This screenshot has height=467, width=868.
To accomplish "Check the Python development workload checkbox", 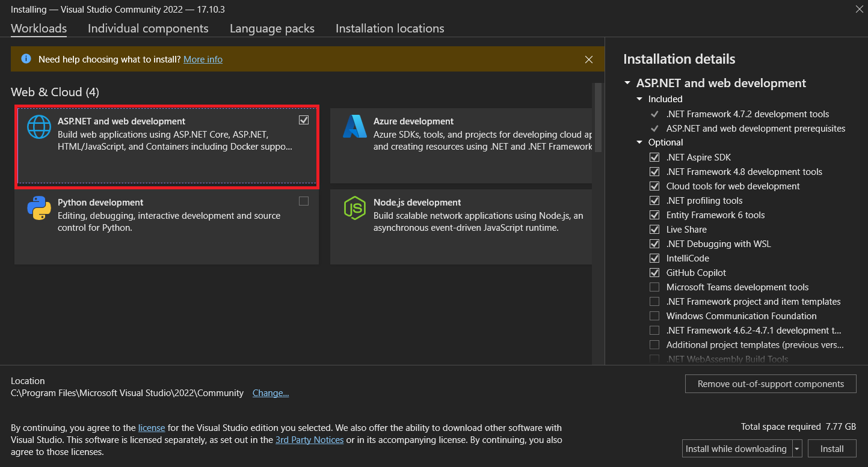I will coord(304,201).
